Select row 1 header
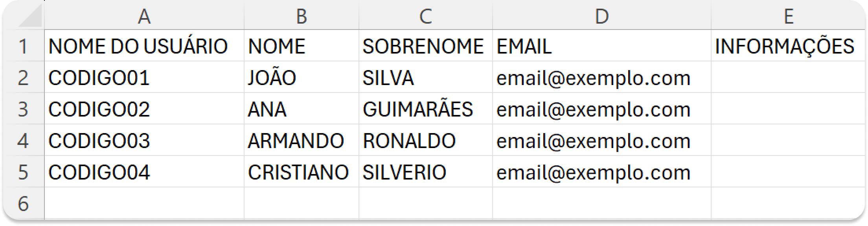Viewport: 868px width, 226px height. [x=23, y=46]
